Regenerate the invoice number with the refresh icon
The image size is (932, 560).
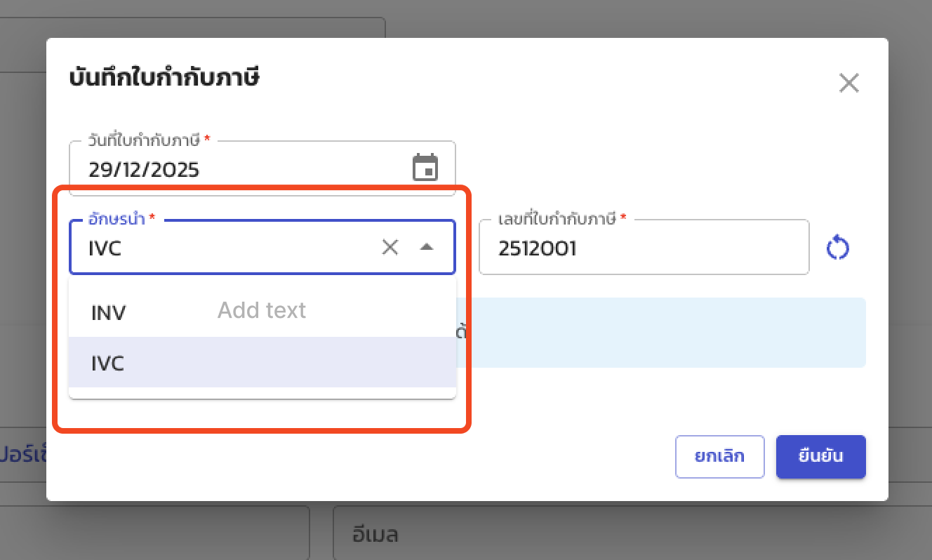click(x=837, y=247)
